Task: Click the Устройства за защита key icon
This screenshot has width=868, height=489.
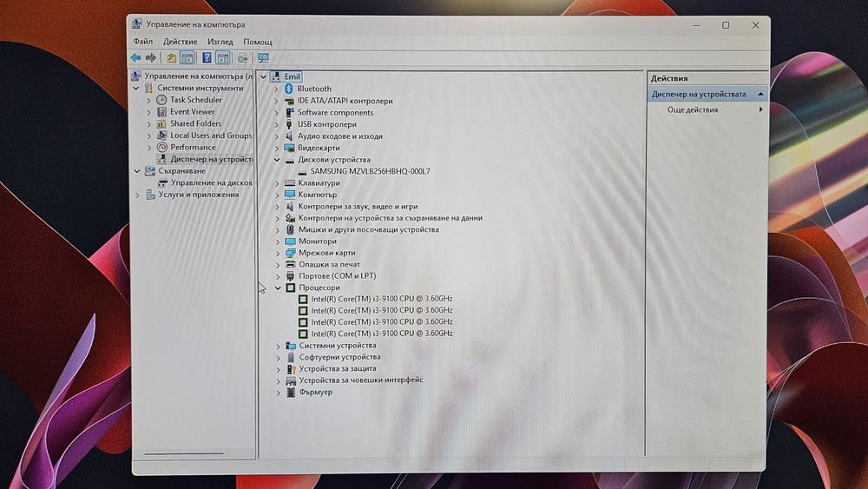Action: coord(291,369)
